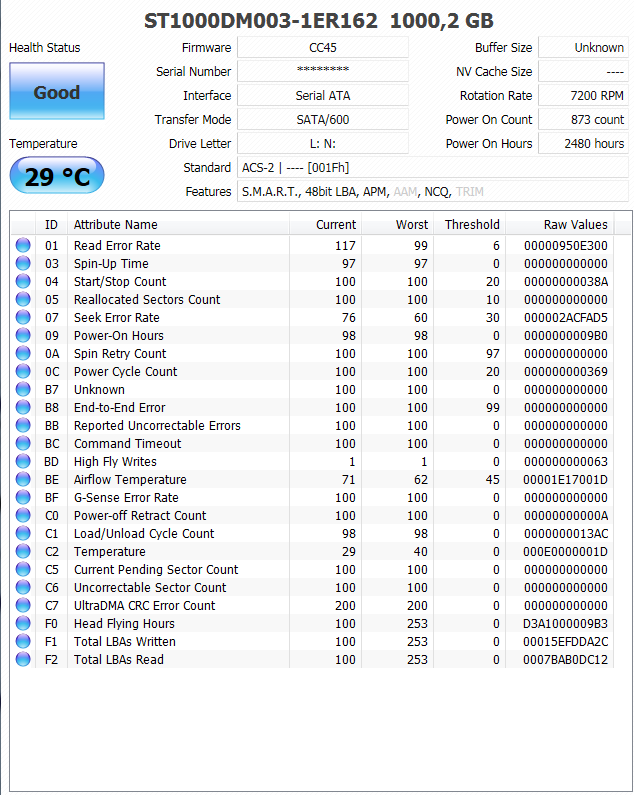The image size is (634, 795).
Task: Click raw value 0007BAB0DC12
Action: pyautogui.click(x=566, y=659)
